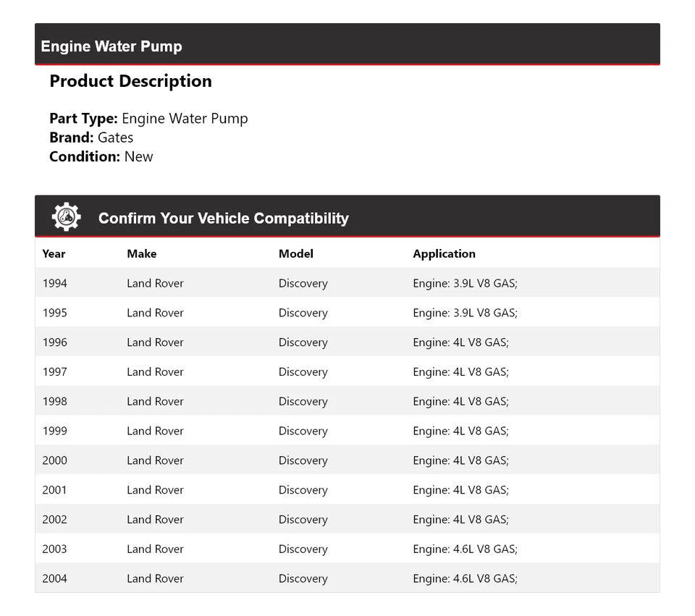Click the Application column header
The image size is (695, 616).
point(444,254)
